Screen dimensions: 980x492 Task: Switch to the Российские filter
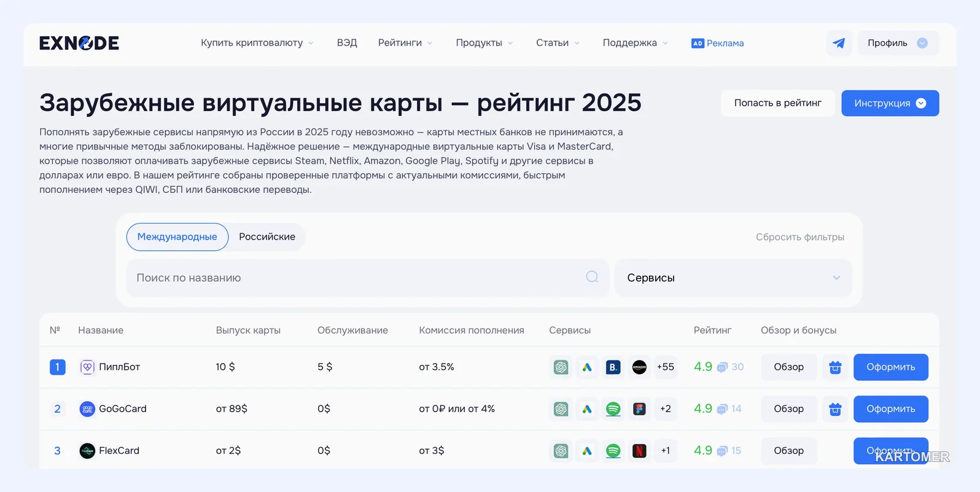(x=267, y=237)
